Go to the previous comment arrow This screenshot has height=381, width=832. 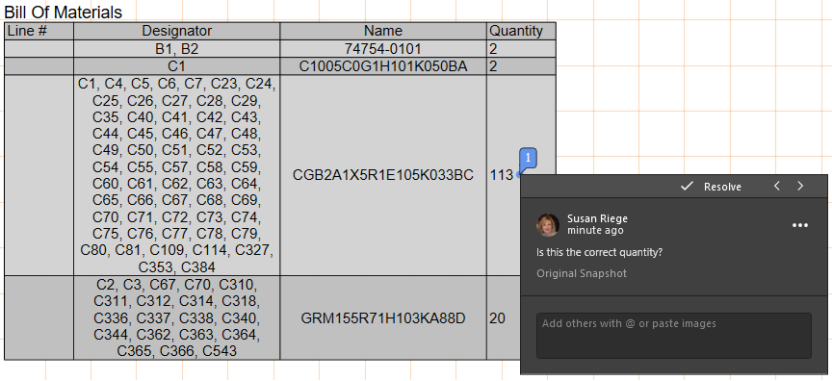(777, 186)
